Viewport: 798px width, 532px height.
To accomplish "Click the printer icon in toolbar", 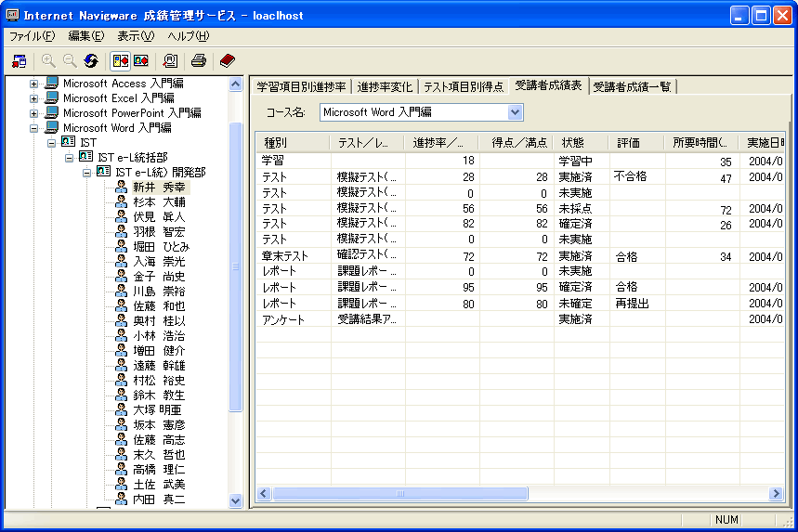I will (199, 61).
